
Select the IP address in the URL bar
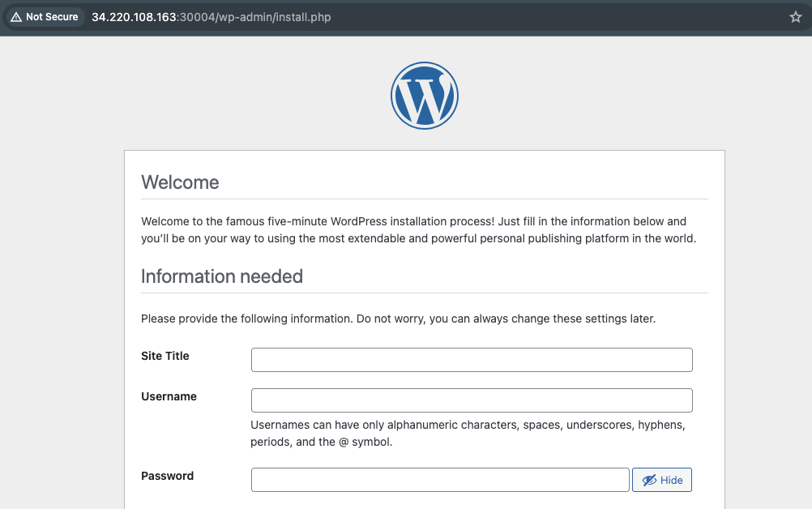point(135,15)
